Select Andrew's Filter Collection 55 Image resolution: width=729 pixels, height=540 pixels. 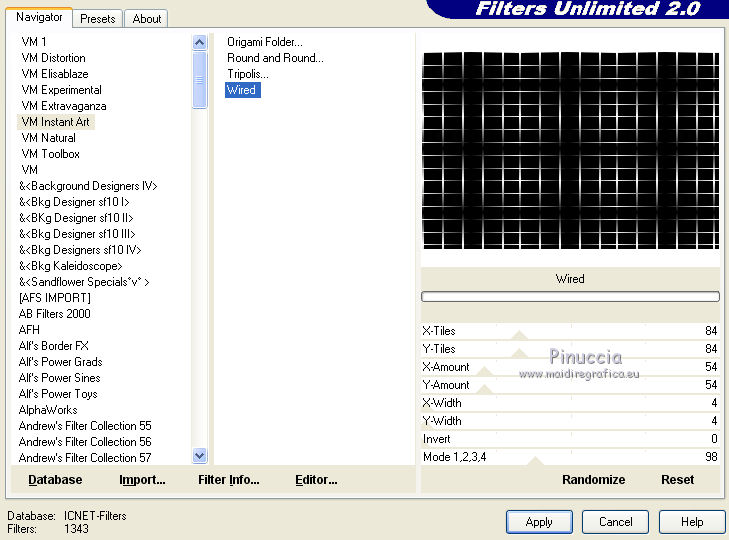85,426
